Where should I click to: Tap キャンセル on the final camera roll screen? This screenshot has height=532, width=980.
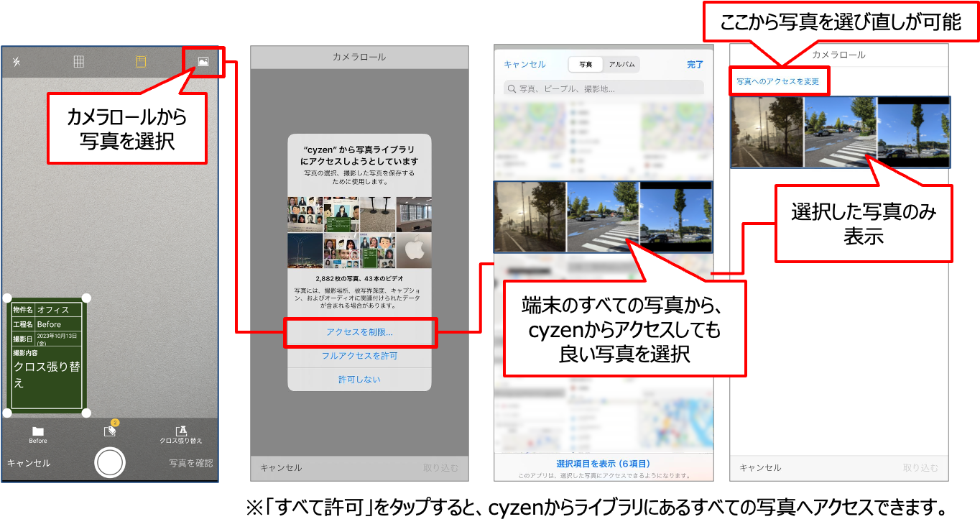pyautogui.click(x=760, y=467)
